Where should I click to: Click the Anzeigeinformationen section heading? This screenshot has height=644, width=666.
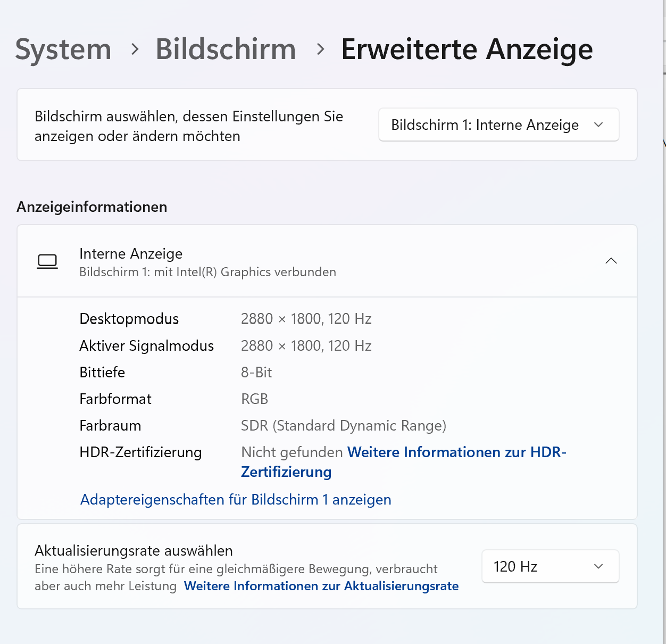pyautogui.click(x=92, y=207)
